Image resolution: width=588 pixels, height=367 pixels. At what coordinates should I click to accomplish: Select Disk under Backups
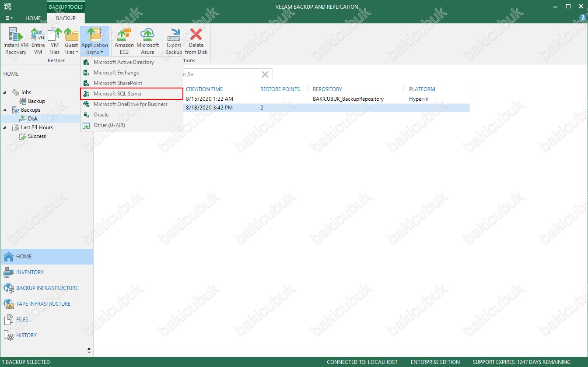pyautogui.click(x=33, y=119)
